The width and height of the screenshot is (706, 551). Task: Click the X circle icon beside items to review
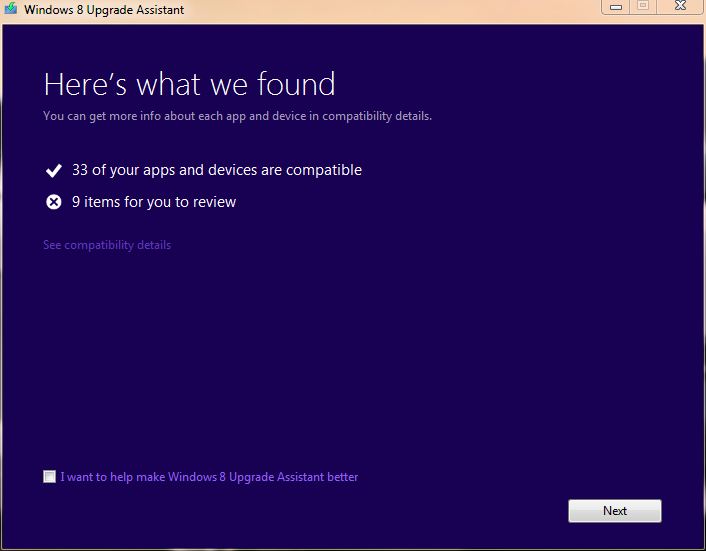pyautogui.click(x=54, y=202)
